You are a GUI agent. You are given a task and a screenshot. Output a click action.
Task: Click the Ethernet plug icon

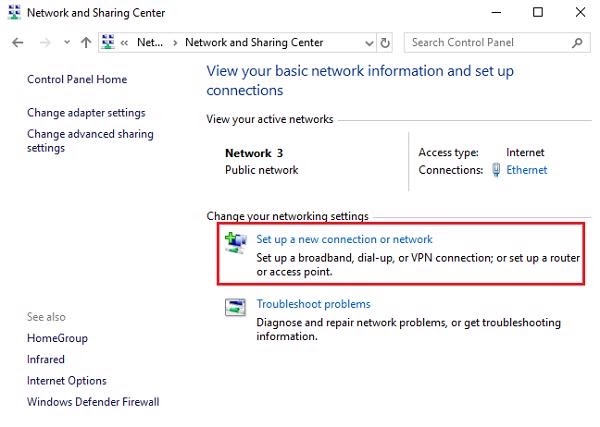[x=496, y=170]
